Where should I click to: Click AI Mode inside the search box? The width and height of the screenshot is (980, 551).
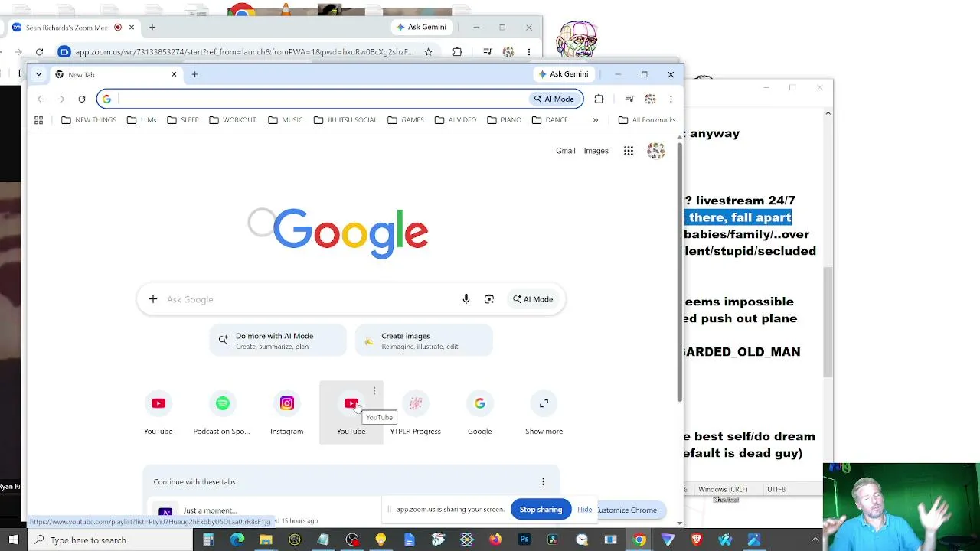point(533,299)
